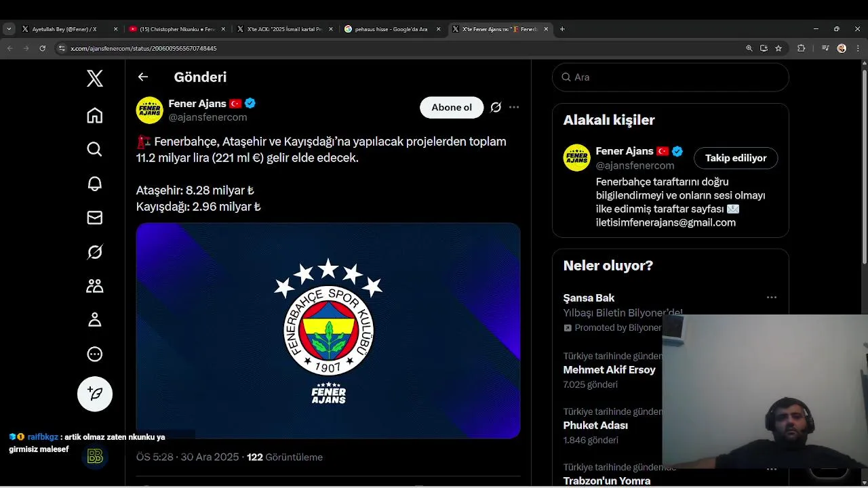This screenshot has height=488, width=868.
Task: Open the post's three-dot more menu
Action: click(x=514, y=107)
